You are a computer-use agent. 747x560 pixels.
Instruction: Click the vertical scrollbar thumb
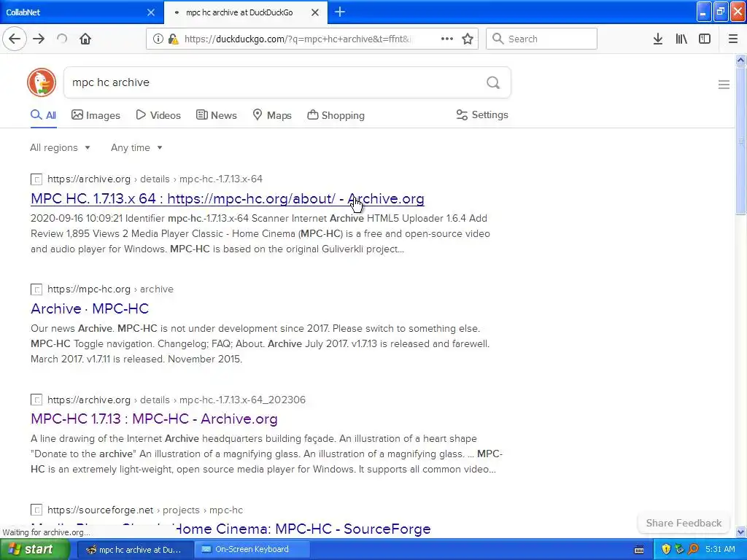click(x=741, y=140)
